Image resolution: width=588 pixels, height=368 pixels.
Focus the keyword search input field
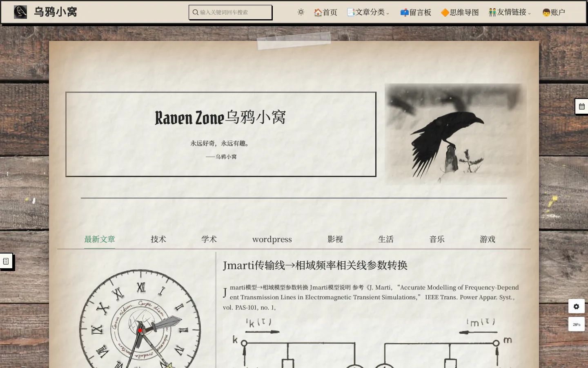(230, 12)
